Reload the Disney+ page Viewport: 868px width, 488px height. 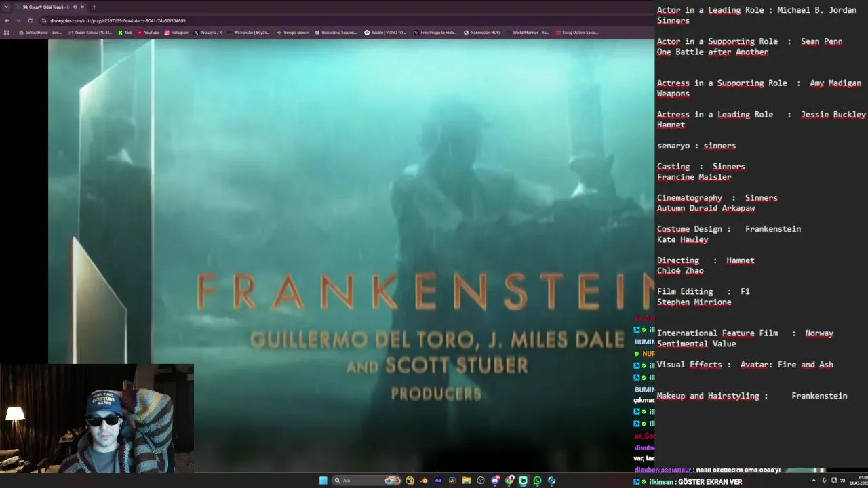point(30,20)
